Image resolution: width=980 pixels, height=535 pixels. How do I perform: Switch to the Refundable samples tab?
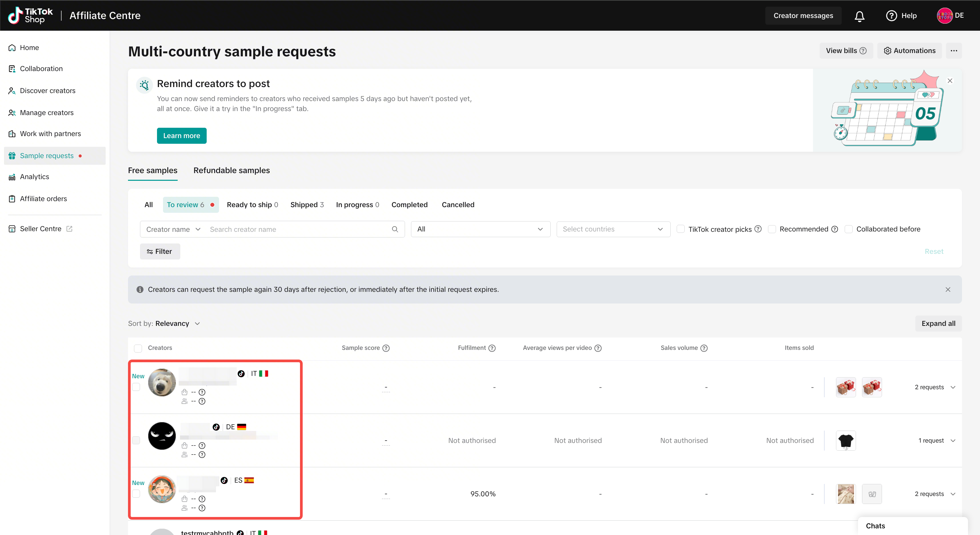pyautogui.click(x=232, y=170)
